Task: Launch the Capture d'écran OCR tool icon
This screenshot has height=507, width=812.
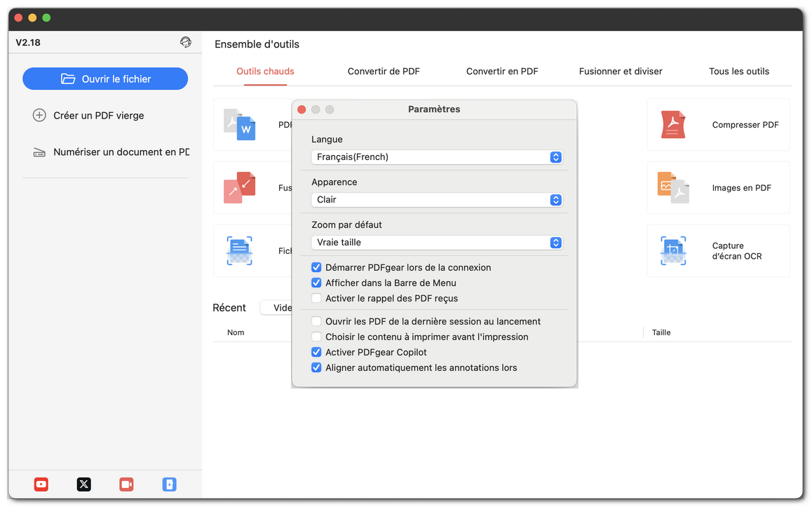Action: (673, 251)
